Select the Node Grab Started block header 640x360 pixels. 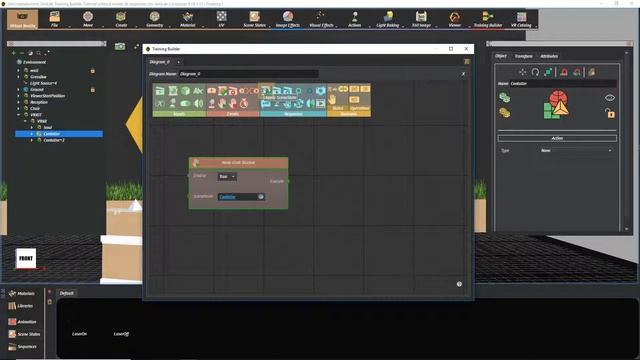tap(238, 162)
